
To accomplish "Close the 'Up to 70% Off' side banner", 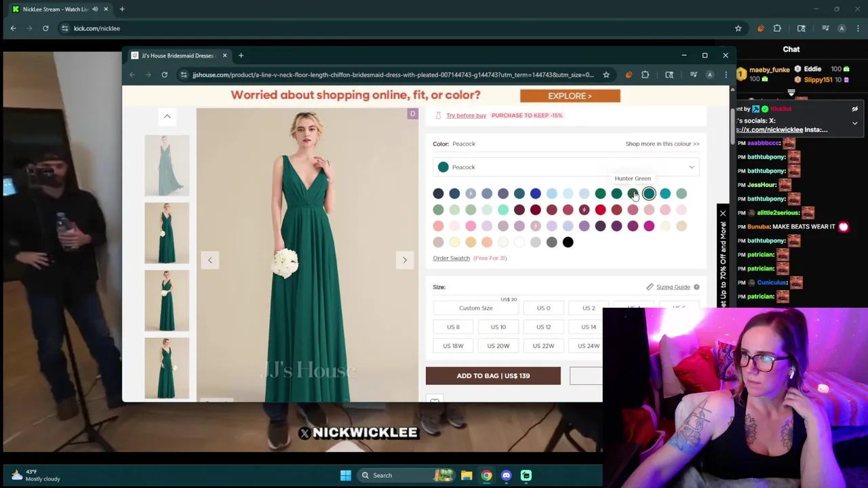I will pyautogui.click(x=723, y=214).
